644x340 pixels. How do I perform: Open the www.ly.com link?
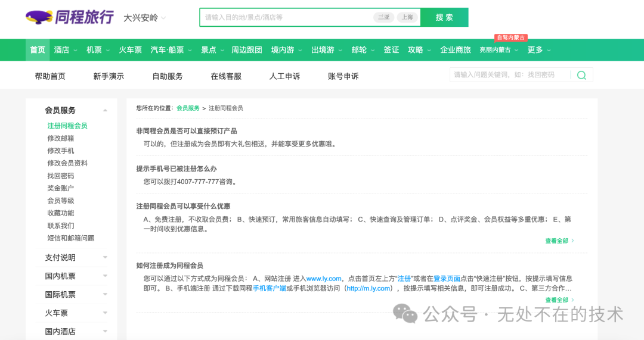tap(324, 279)
